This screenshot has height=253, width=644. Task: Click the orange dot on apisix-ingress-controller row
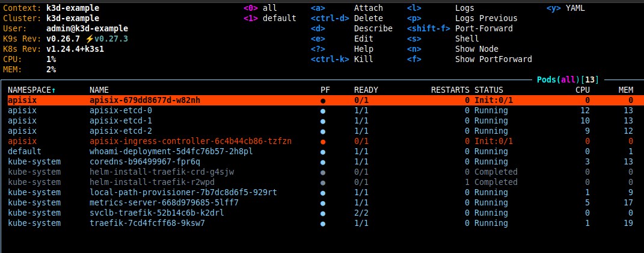[323, 142]
